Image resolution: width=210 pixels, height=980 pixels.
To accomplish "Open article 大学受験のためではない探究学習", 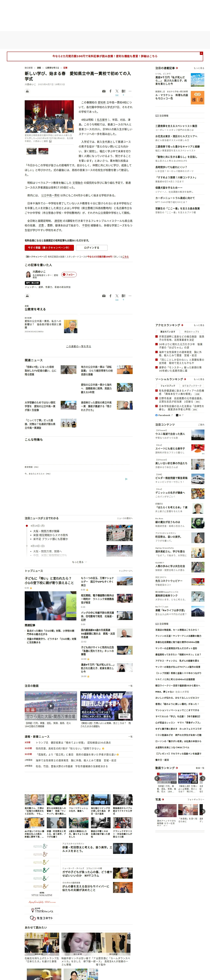I will click(40, 406).
